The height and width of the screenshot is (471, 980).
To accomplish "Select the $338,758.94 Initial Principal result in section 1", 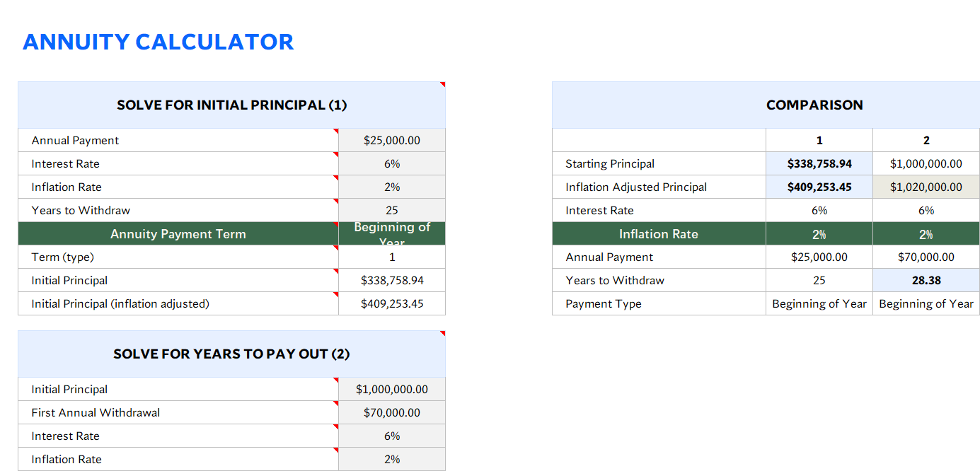I will pyautogui.click(x=392, y=280).
